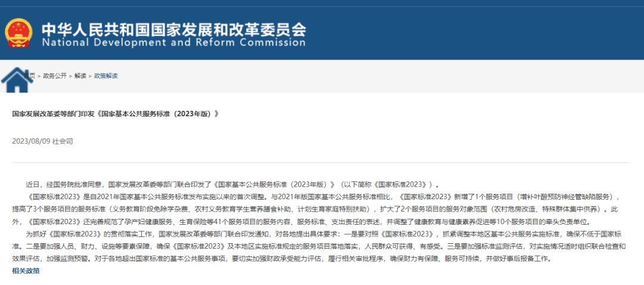The width and height of the screenshot is (644, 285).
Task: Click the National Development and Reform Commission text
Action: pyautogui.click(x=173, y=43)
